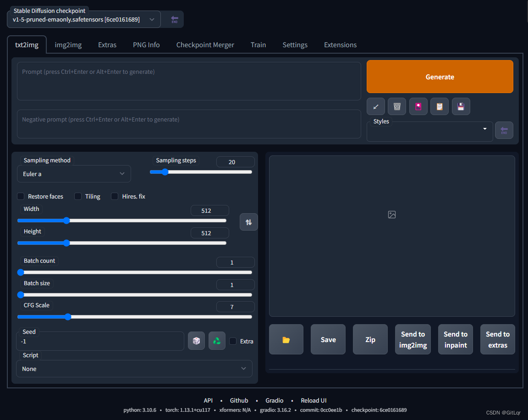528x420 pixels.
Task: Click the checkpoint: 6ce0161689 footer text
Action: click(379, 410)
